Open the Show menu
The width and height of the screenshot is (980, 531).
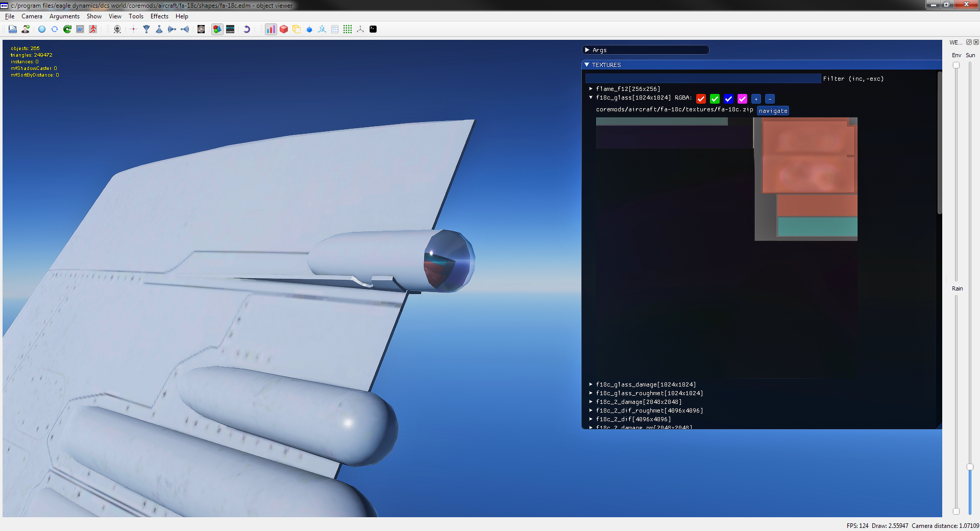point(94,16)
